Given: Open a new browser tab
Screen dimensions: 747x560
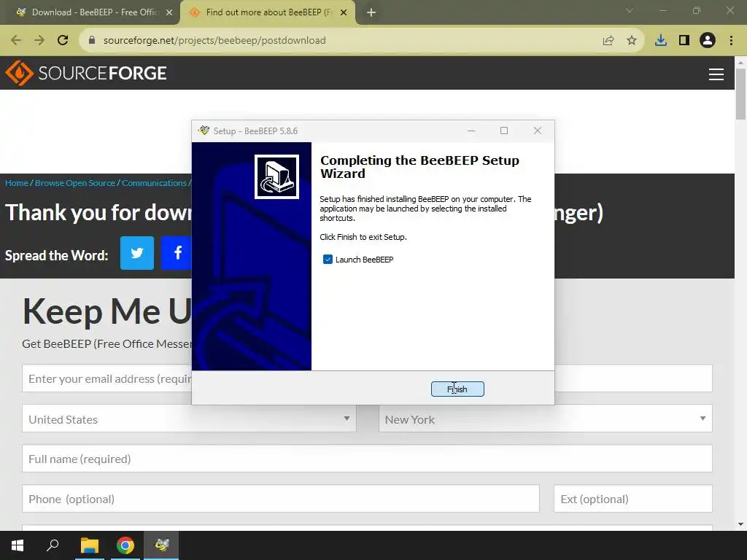Looking at the screenshot, I should click(x=371, y=13).
